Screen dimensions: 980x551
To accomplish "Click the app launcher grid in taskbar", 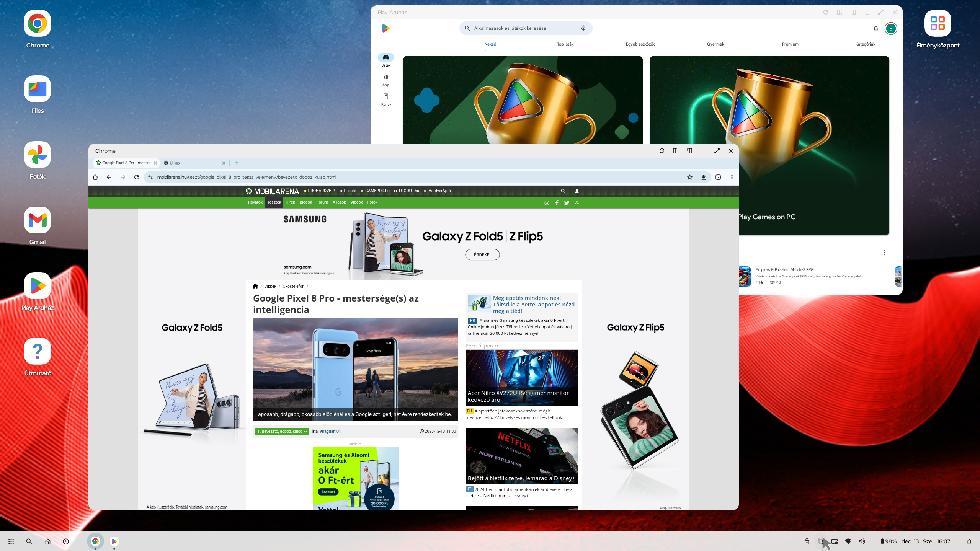I will click(11, 541).
